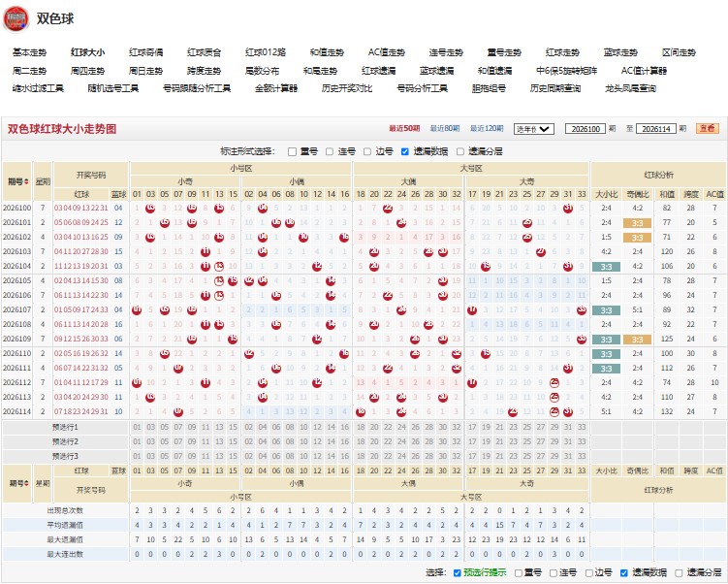The height and width of the screenshot is (584, 728).
Task: Select number 20 in 预选行2
Action: coord(374,441)
